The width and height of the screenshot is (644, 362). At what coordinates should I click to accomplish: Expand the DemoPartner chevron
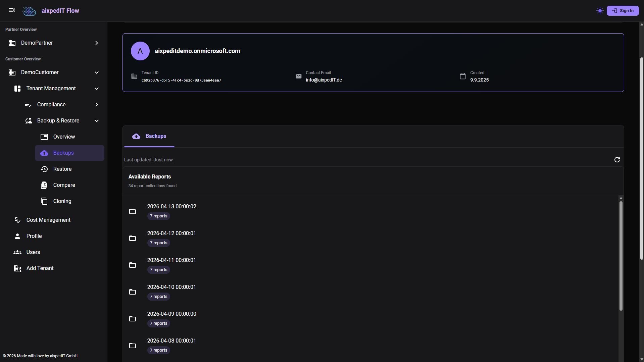[97, 43]
